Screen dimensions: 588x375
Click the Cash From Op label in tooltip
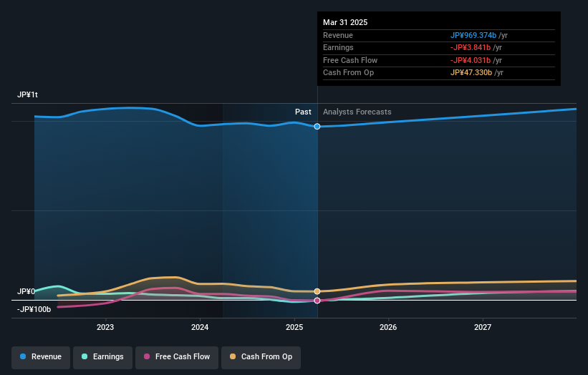[348, 73]
